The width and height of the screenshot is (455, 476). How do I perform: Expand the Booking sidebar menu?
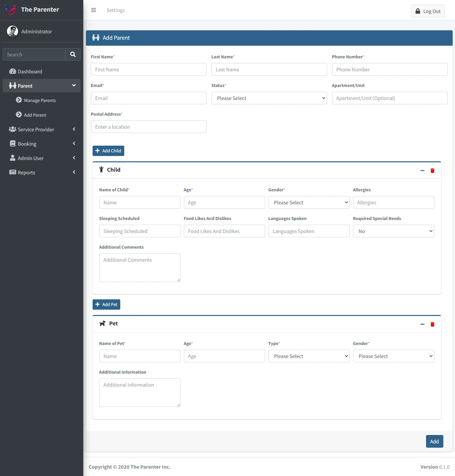pos(42,144)
